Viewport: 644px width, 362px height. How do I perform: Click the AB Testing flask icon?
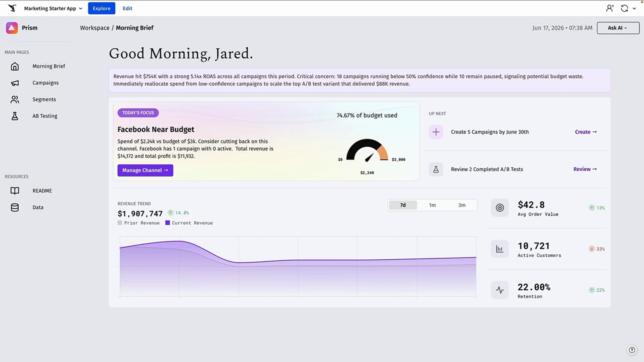(14, 116)
